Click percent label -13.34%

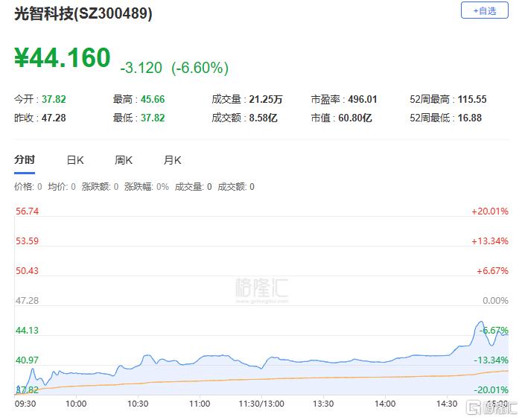pyautogui.click(x=491, y=360)
